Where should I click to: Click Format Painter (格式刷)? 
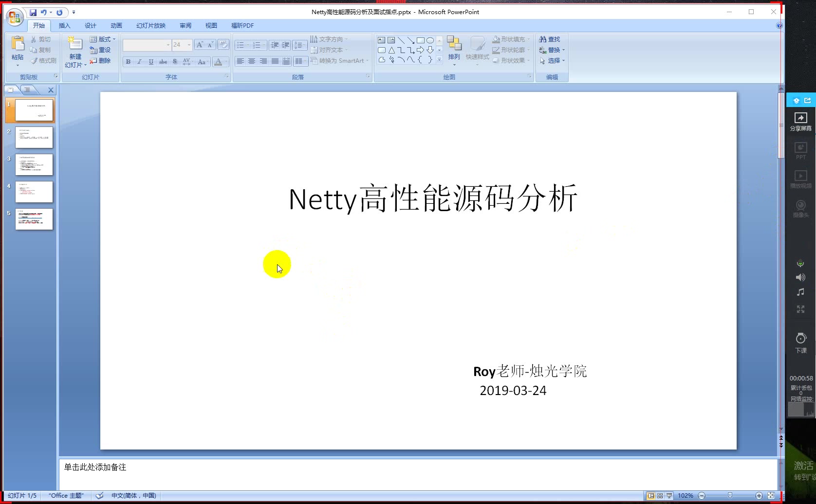click(43, 61)
